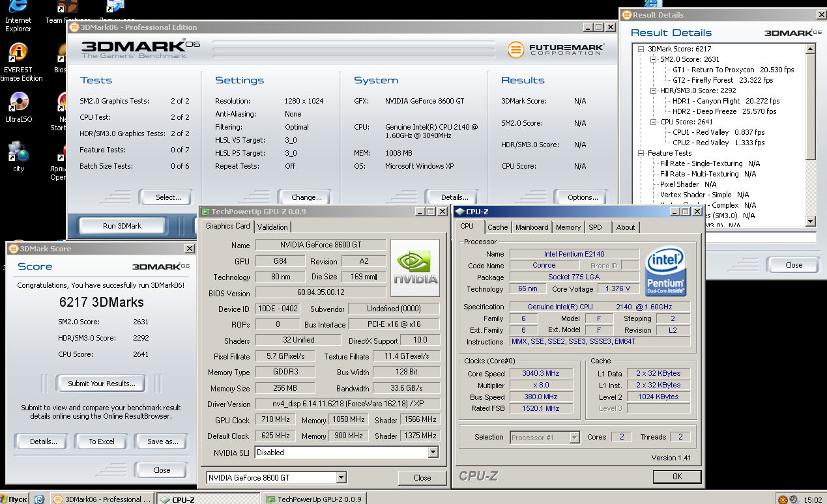
Task: Switch to TechPowerUp GPU-Z taskbar button
Action: point(316,499)
